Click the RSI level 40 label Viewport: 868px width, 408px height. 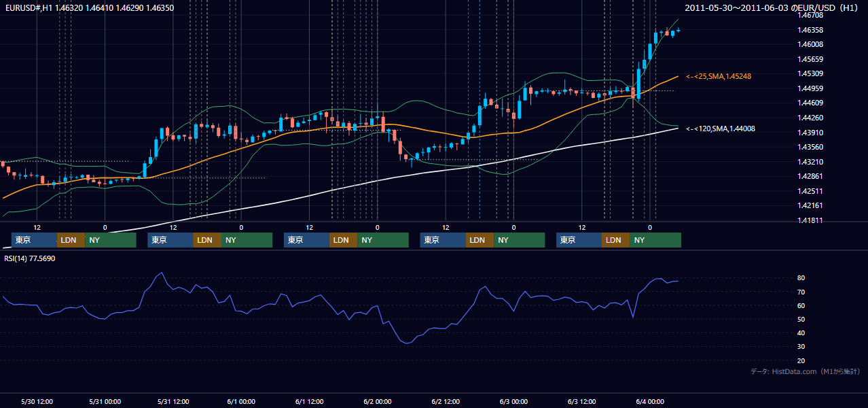(801, 333)
